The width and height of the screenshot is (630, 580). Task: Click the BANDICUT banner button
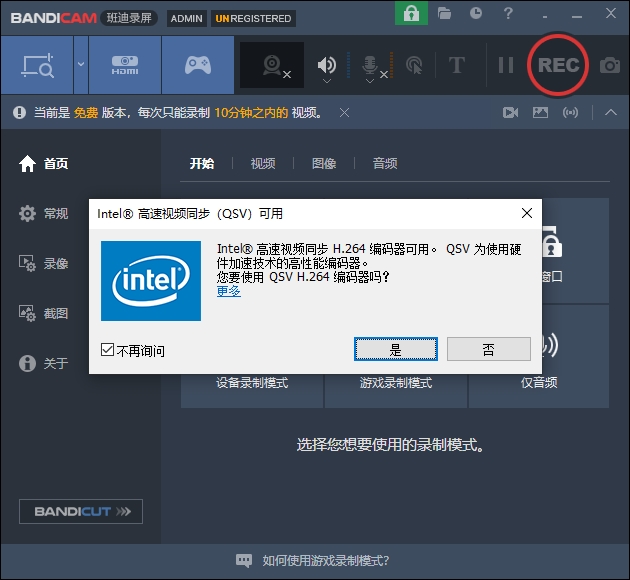81,511
